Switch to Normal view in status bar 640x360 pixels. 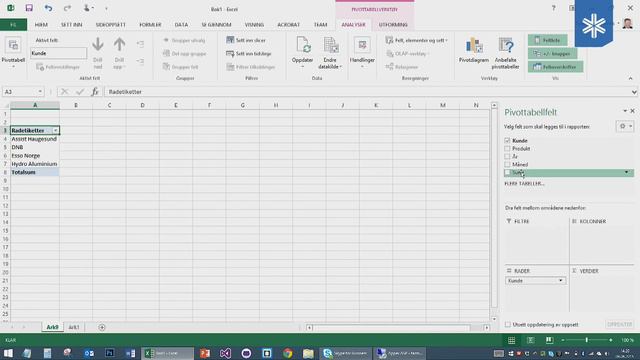[511, 340]
